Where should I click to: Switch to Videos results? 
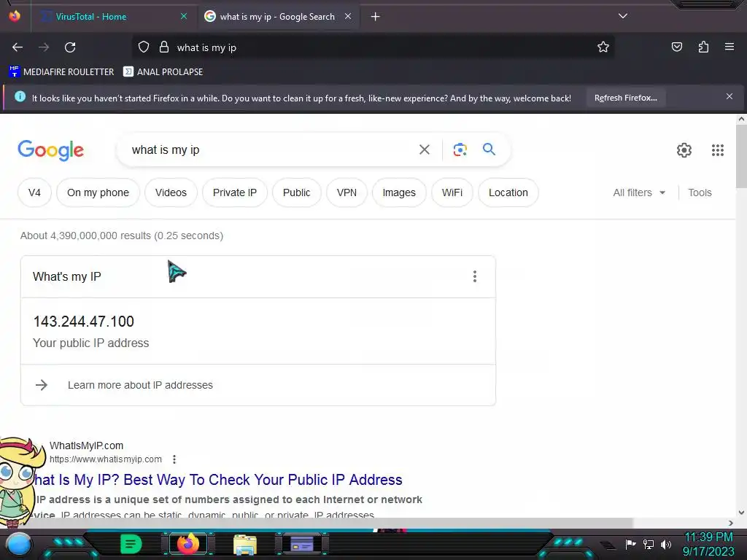click(171, 192)
